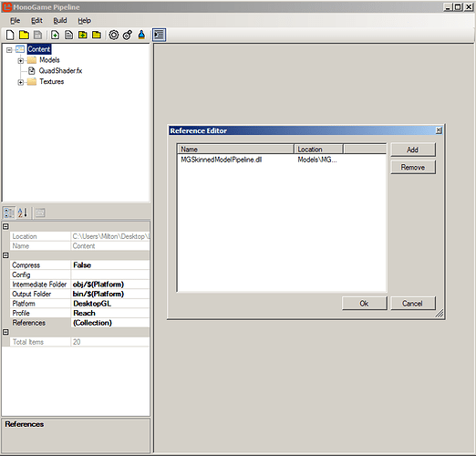Click Add in Reference Editor
This screenshot has height=456, width=476.
(x=413, y=150)
